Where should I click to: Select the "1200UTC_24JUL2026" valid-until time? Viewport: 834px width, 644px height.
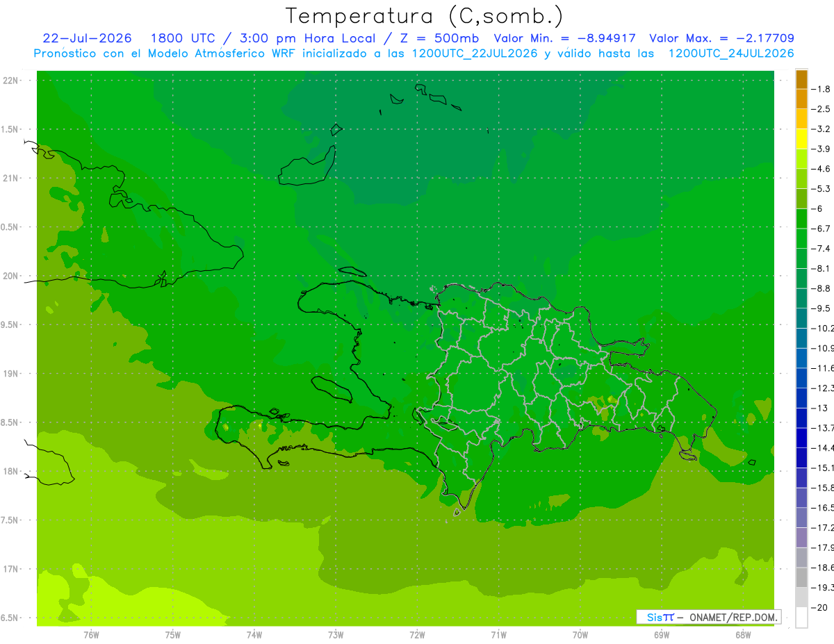click(731, 53)
